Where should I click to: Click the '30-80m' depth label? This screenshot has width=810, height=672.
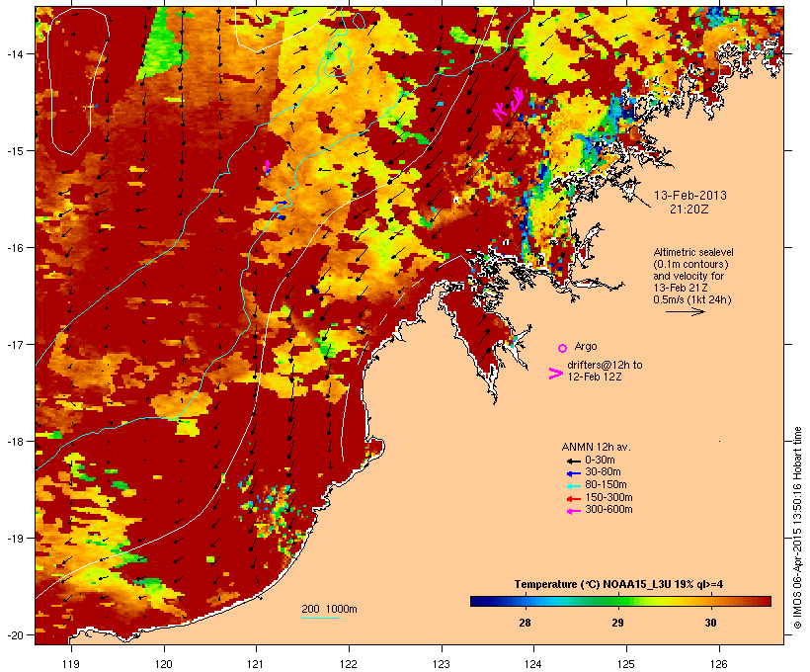point(603,472)
